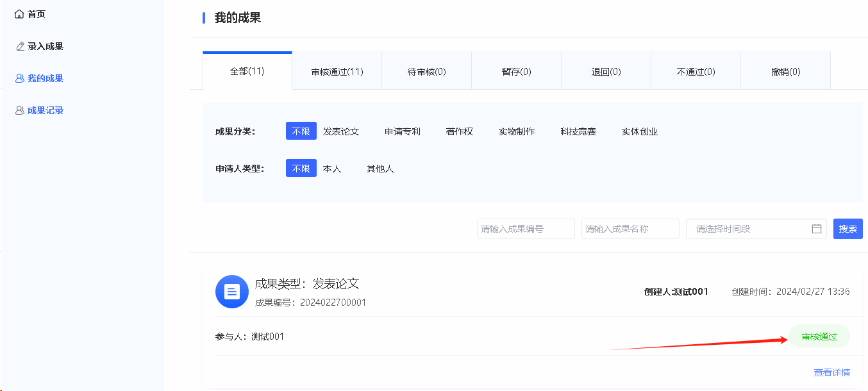868x391 pixels.
Task: Click the person icon beside 成果记录
Action: [19, 110]
